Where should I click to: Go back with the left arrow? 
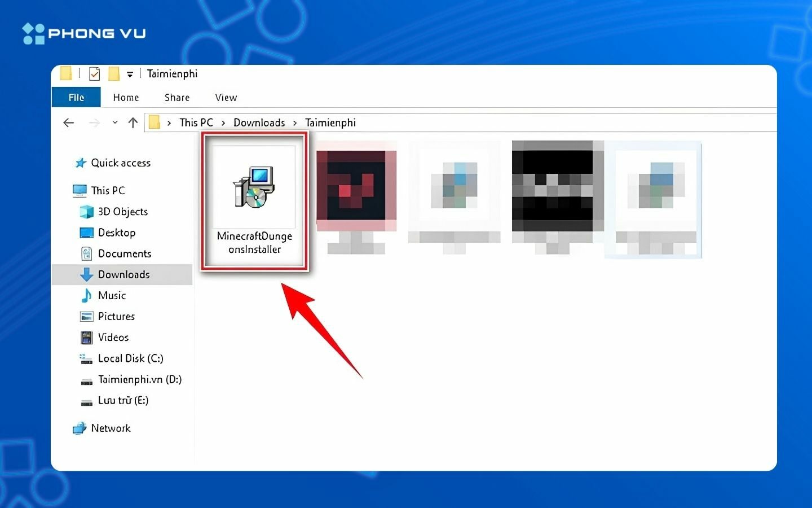pyautogui.click(x=69, y=122)
